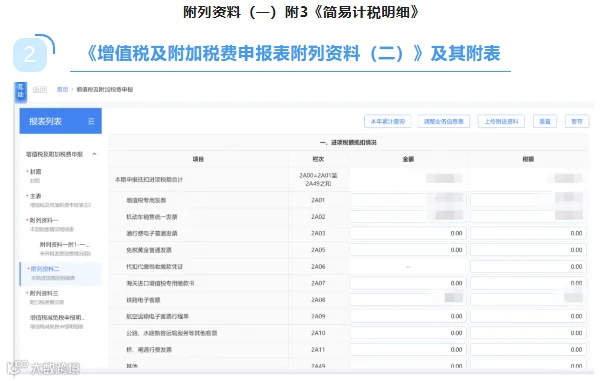Screen dimensions: 601x381
Task: Click the 机动车销售统一发票 row label
Action: [152, 217]
